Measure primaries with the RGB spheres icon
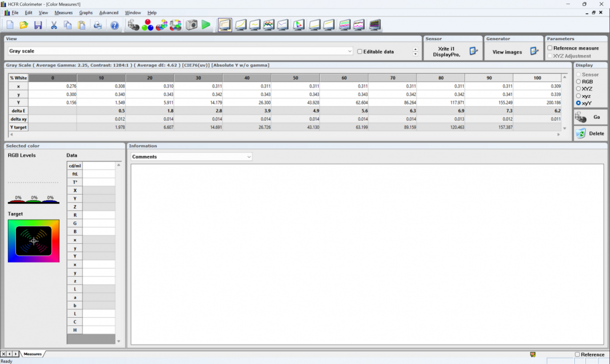Screen dimensions: 610x364 pos(147,25)
